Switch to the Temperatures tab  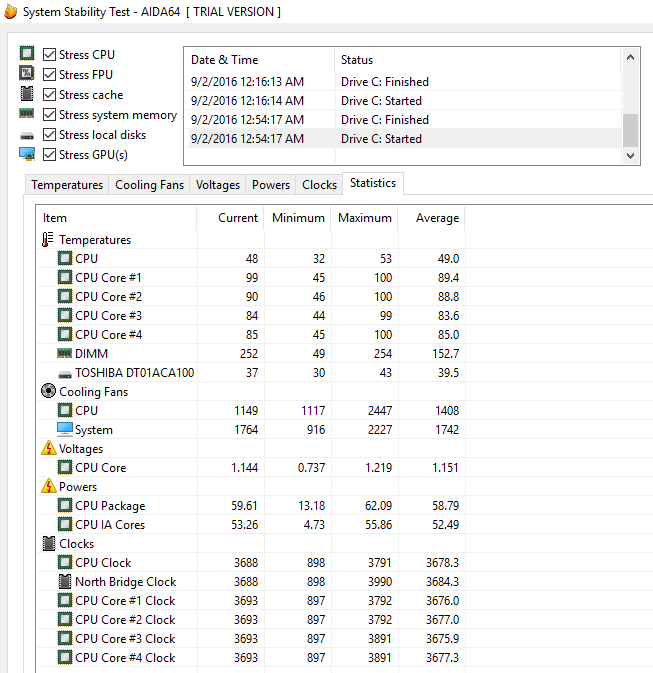(x=67, y=185)
